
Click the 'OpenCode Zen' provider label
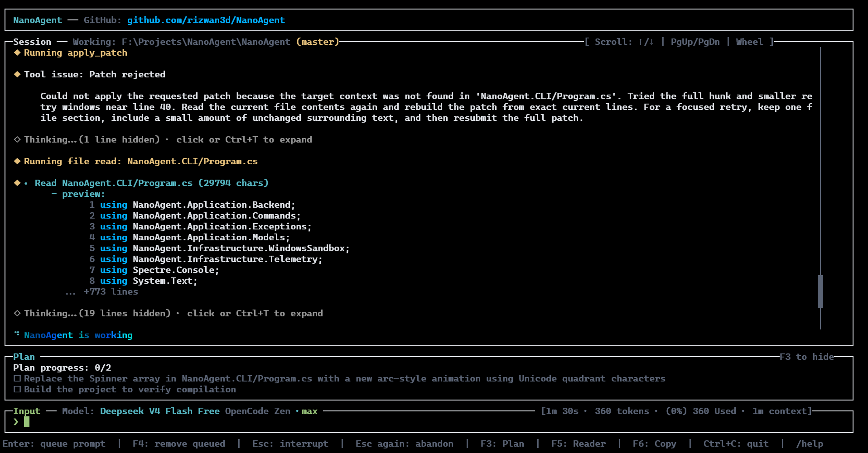(x=258, y=411)
